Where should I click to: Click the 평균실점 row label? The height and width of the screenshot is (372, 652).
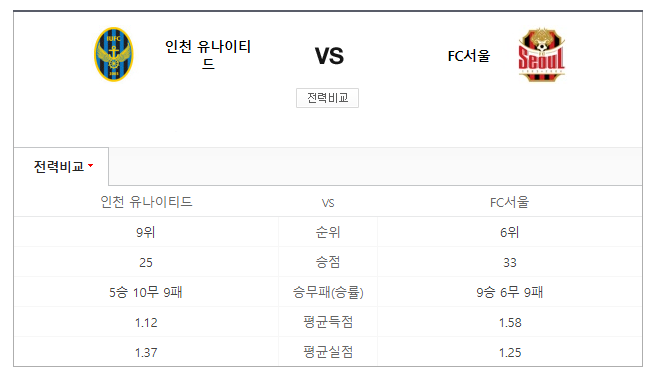[328, 352]
